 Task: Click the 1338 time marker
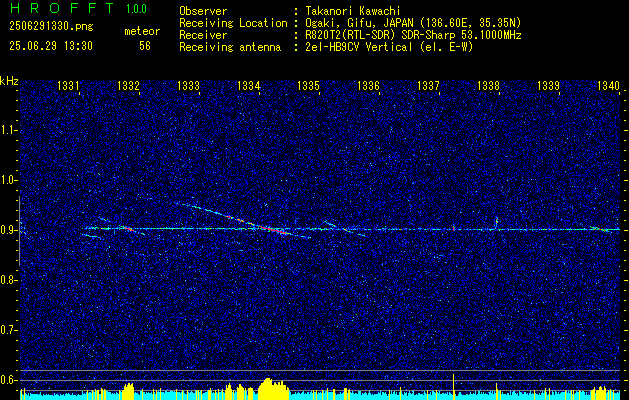(489, 85)
